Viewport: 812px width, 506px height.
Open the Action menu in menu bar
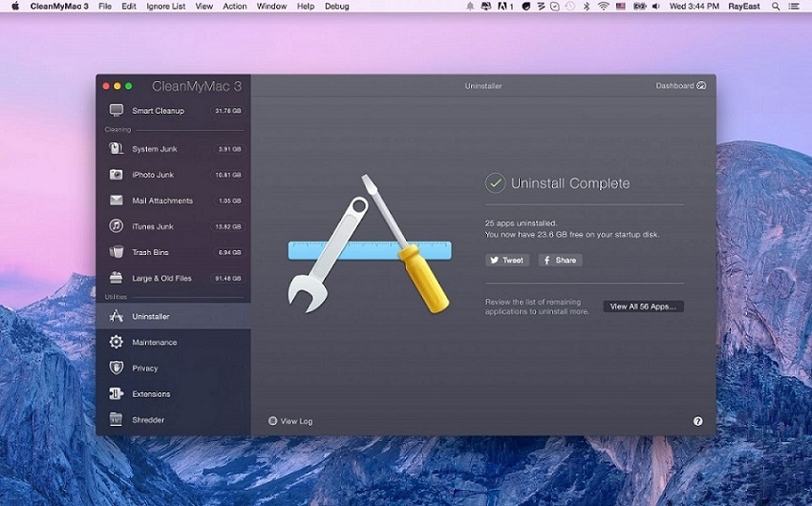(235, 7)
